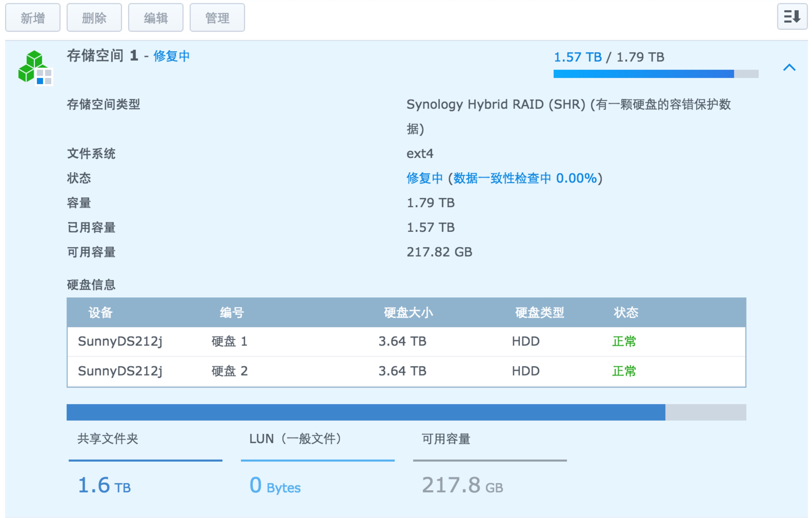812x518 pixels.
Task: Click the Synology Hybrid RAID (SHR) value
Action: tap(569, 116)
